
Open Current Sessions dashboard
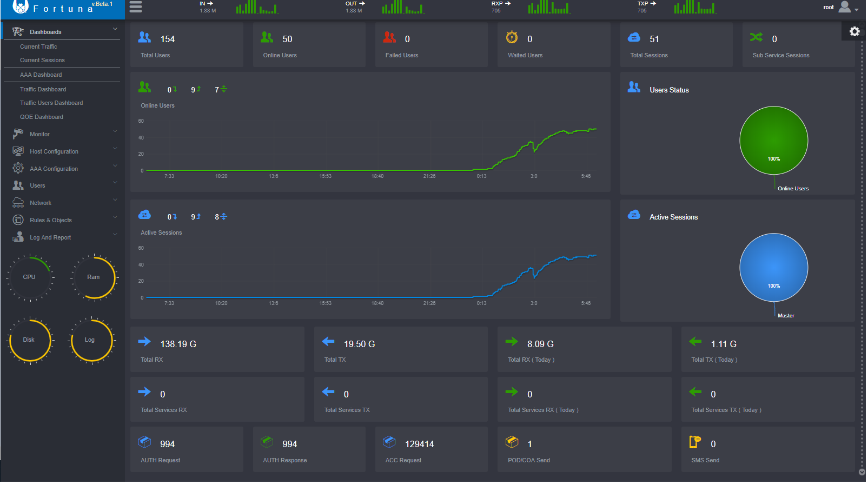(42, 60)
